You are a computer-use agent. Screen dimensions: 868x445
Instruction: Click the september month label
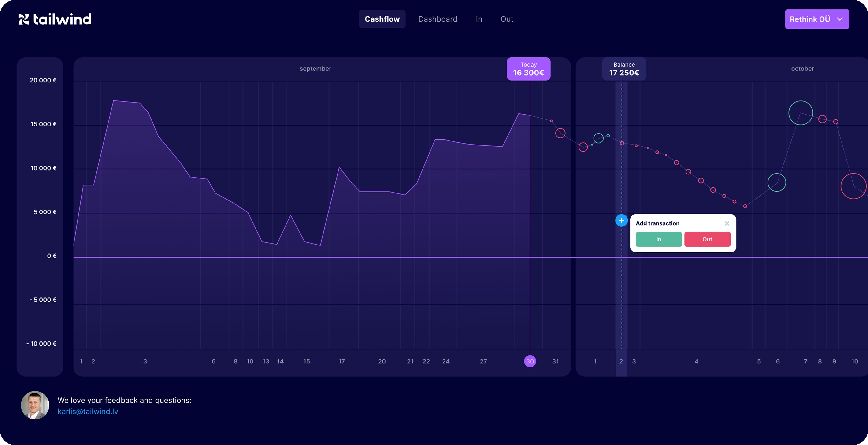(x=315, y=69)
